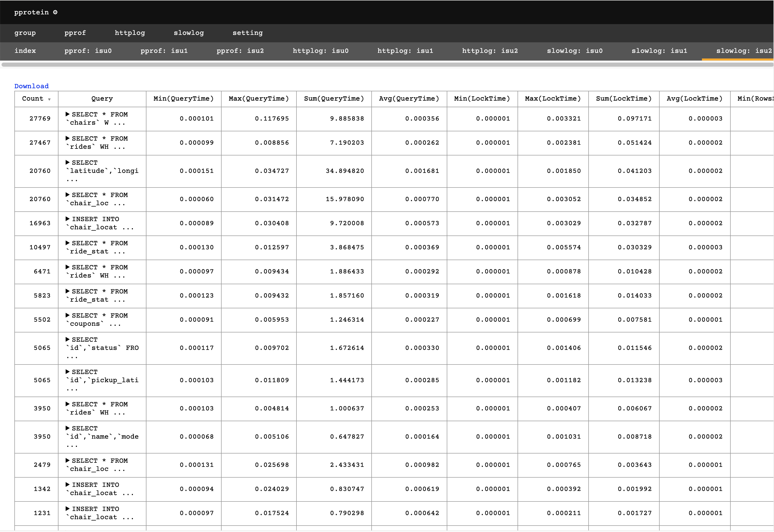This screenshot has height=532, width=774.
Task: Expand the query with count 27467
Action: (x=68, y=138)
